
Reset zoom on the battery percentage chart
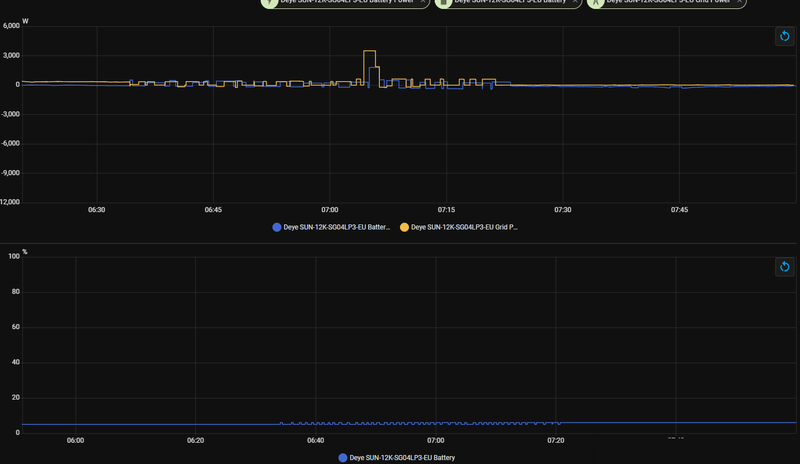[x=784, y=266]
